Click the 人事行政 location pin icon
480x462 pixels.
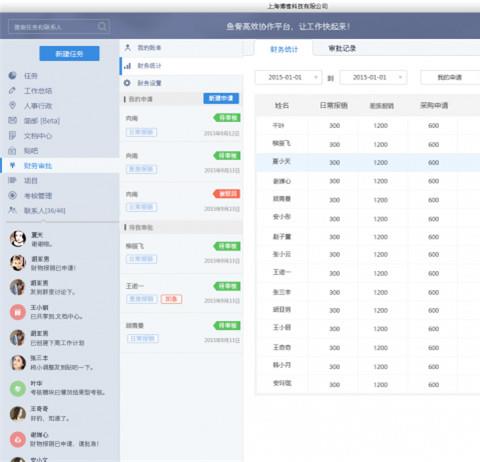click(12, 106)
